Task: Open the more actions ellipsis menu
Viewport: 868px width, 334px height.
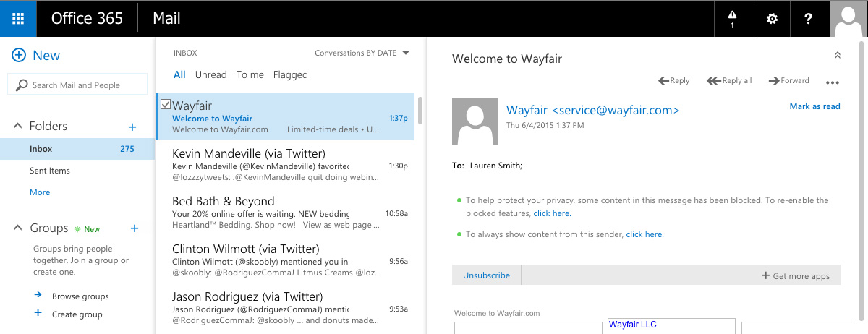Action: pyautogui.click(x=832, y=82)
